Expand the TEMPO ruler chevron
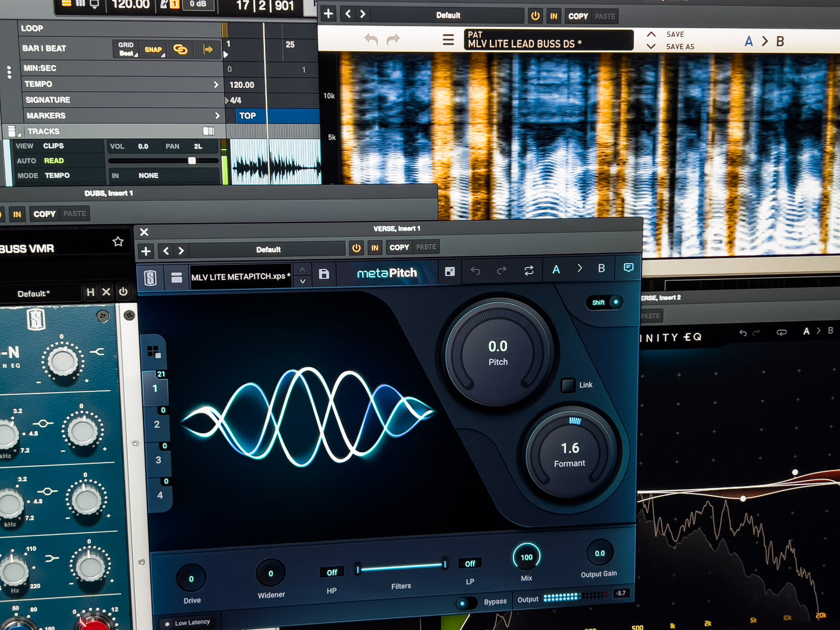The width and height of the screenshot is (840, 630). [x=216, y=85]
